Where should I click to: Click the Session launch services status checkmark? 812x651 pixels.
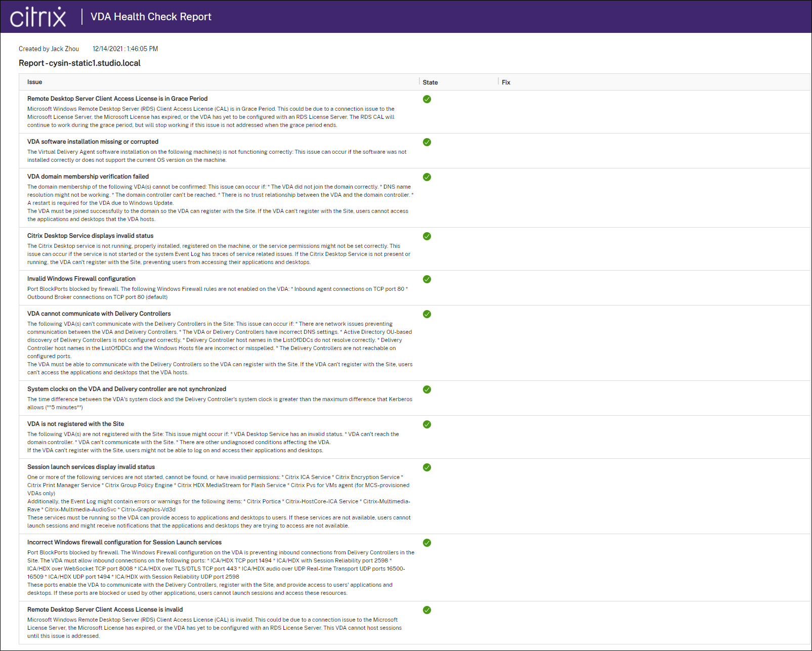click(x=427, y=467)
